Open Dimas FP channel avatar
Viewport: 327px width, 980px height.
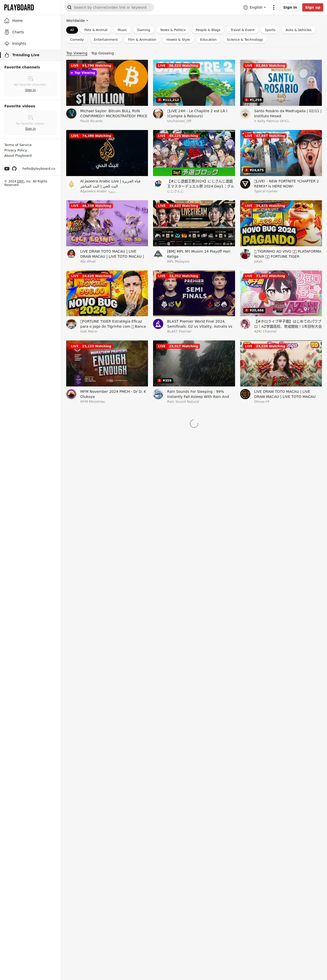(x=245, y=394)
